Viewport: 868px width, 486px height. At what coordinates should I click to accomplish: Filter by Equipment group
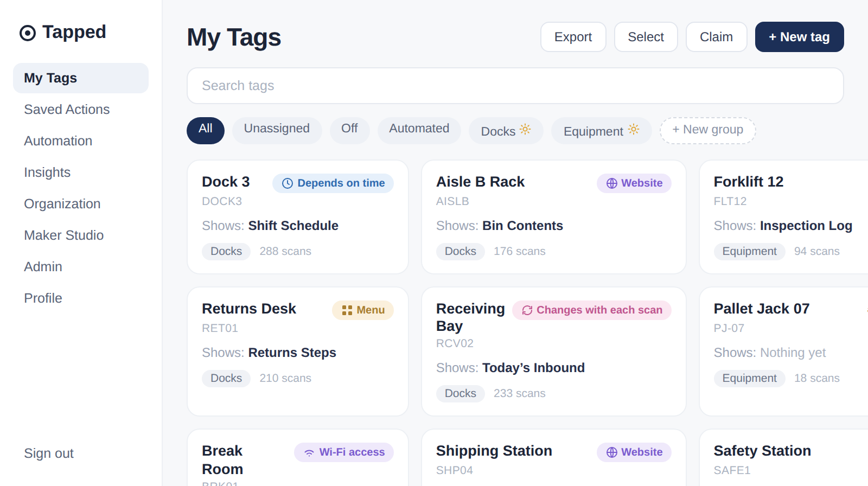point(601,130)
